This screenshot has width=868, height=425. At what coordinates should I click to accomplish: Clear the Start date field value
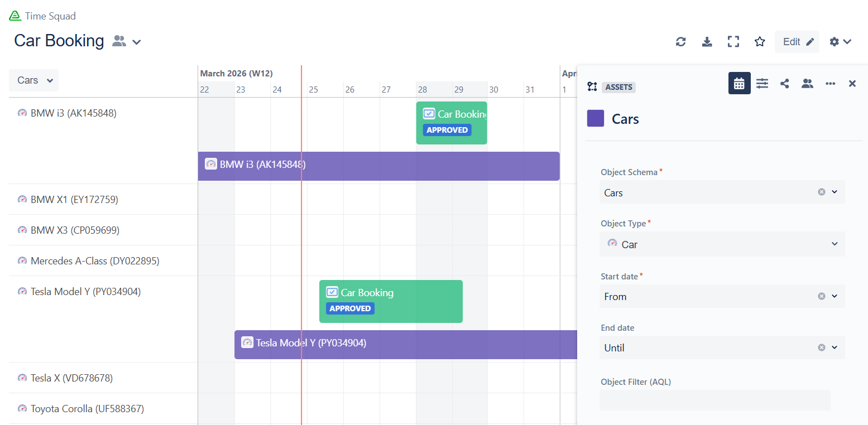coord(821,296)
